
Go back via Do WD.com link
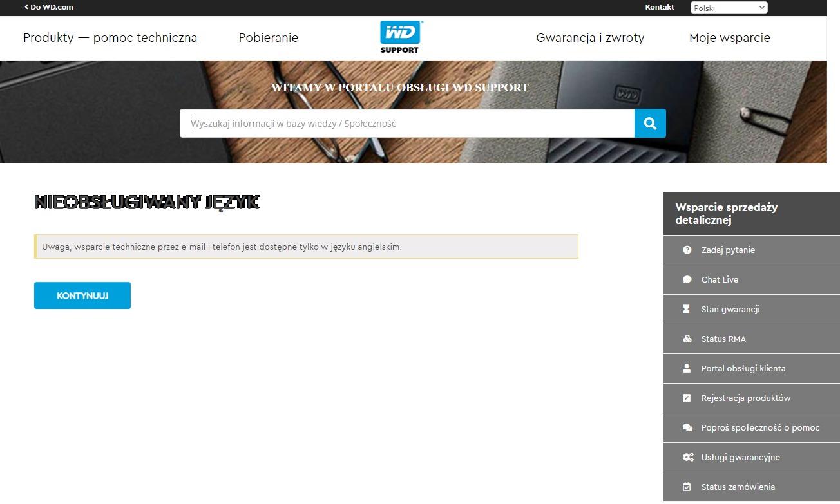tap(49, 7)
